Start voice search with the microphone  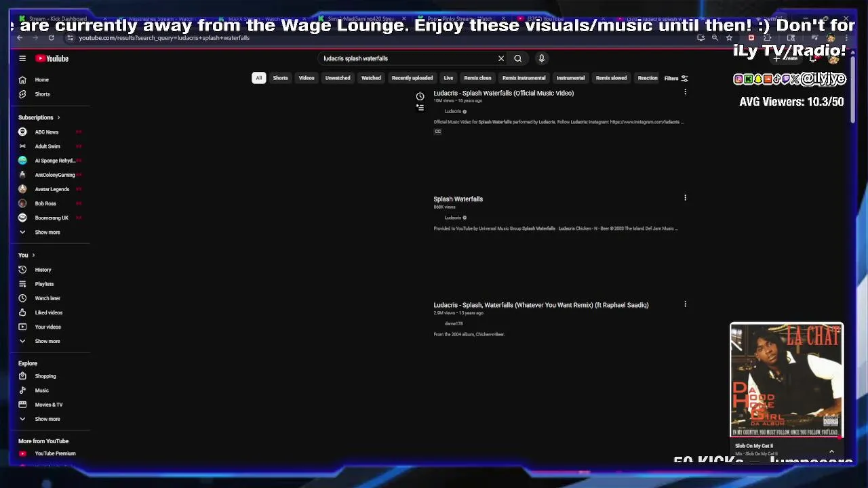coord(542,58)
